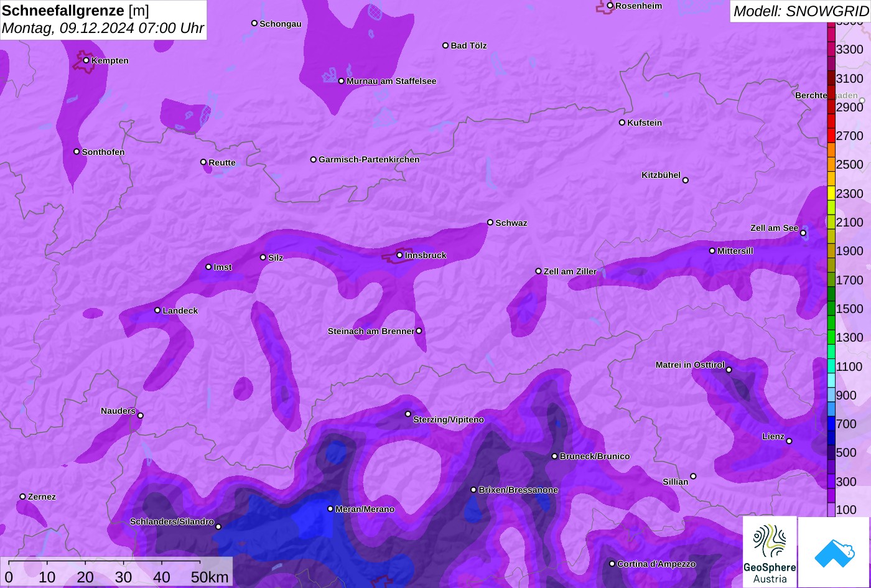Click the Schlanders/Silandro label
The image size is (871, 588).
pyautogui.click(x=172, y=522)
